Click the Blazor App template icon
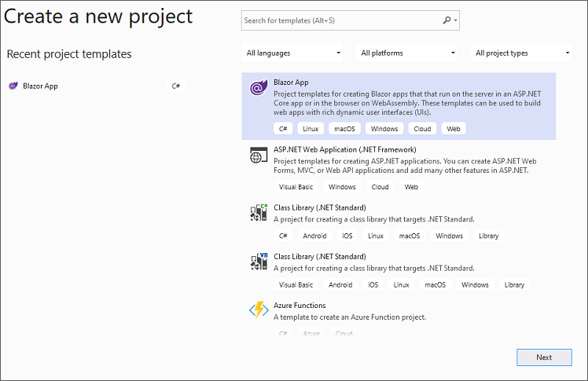The image size is (588, 381). tap(258, 88)
